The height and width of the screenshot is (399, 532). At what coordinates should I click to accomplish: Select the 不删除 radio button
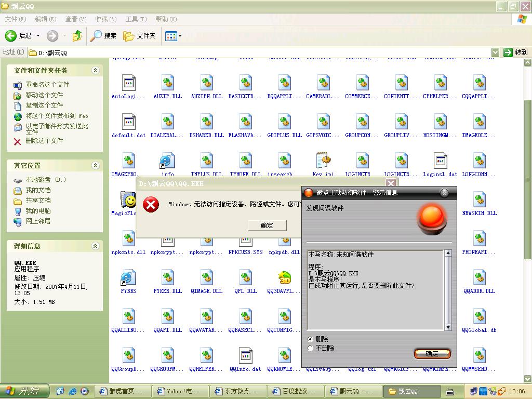pyautogui.click(x=310, y=348)
